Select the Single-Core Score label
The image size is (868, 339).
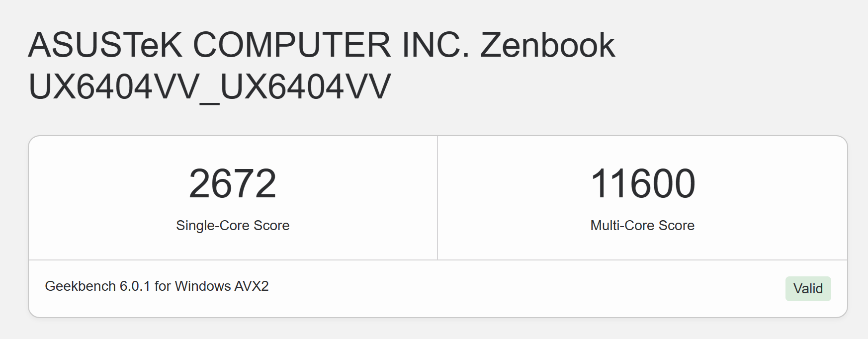pyautogui.click(x=232, y=226)
